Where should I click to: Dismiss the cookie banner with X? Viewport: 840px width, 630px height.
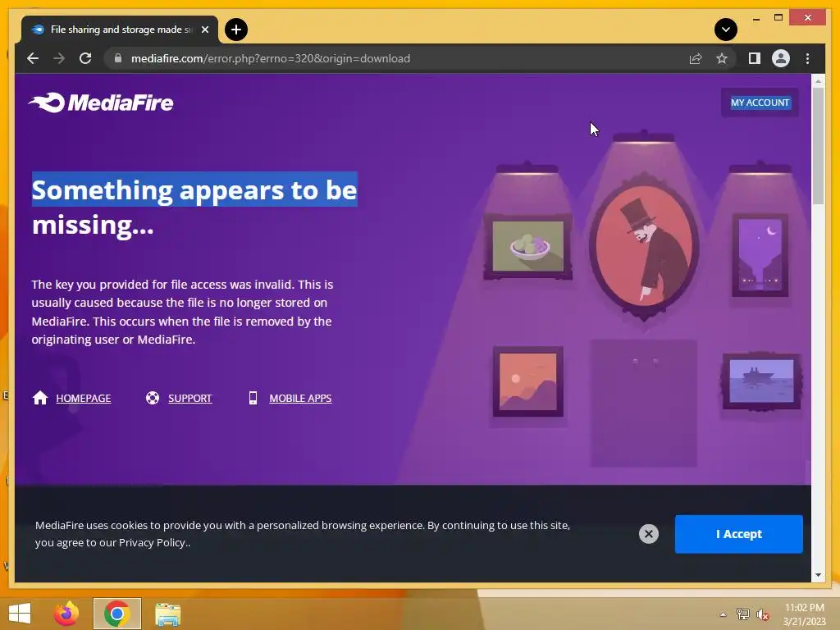tap(649, 533)
